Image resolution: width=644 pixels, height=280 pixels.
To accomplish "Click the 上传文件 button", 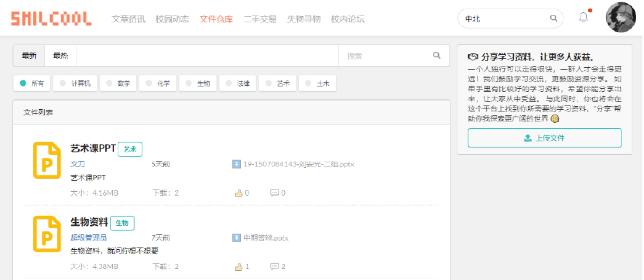I will (x=545, y=138).
